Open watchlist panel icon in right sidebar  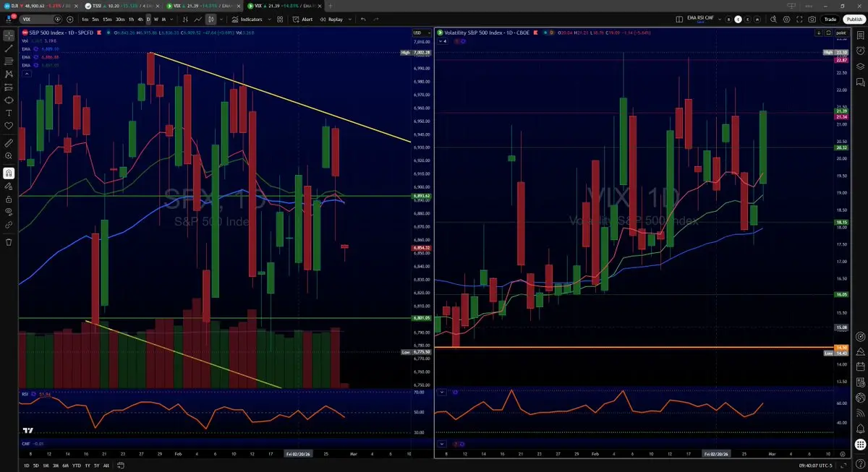(x=860, y=35)
